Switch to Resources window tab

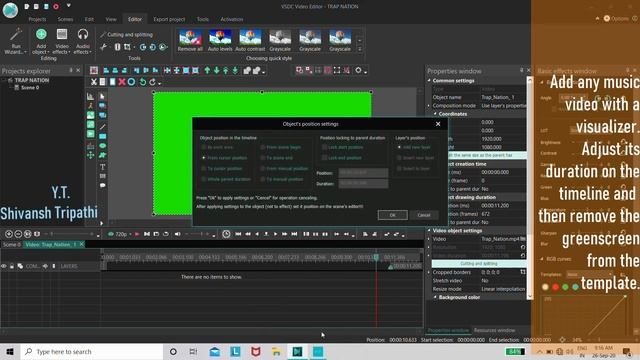(494, 330)
